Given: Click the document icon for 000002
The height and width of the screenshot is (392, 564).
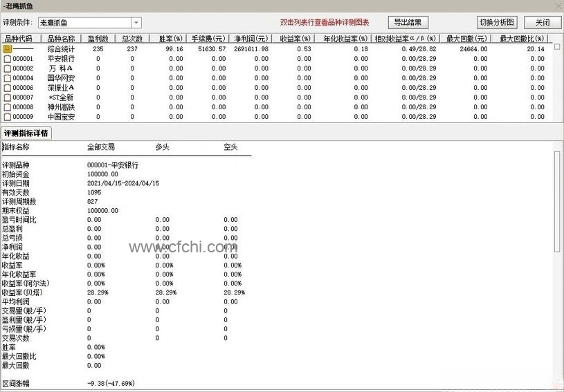Looking at the screenshot, I should pos(7,68).
